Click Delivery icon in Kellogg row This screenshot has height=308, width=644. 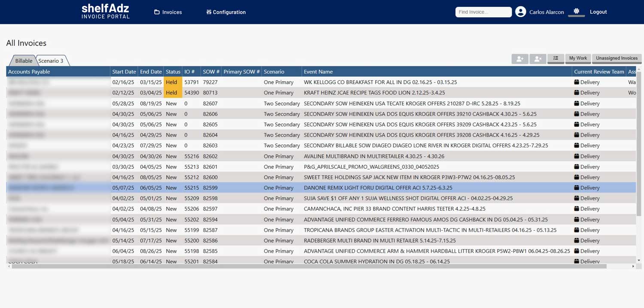pos(577,82)
